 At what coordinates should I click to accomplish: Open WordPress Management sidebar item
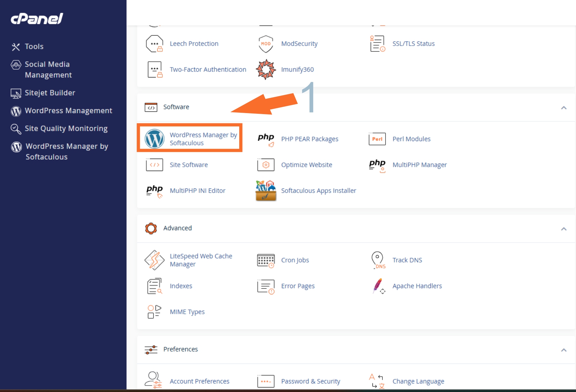(x=69, y=111)
